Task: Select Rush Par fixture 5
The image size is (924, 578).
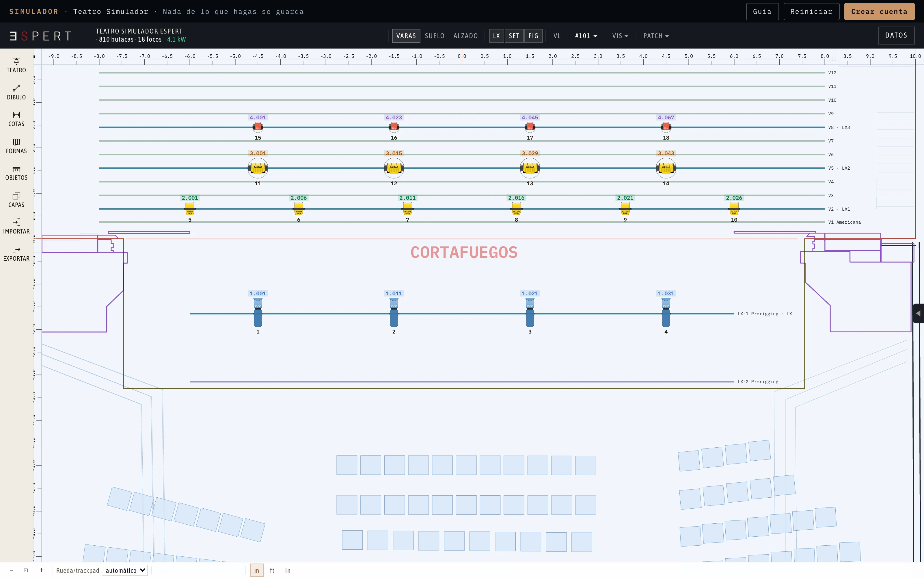Action: (190, 209)
